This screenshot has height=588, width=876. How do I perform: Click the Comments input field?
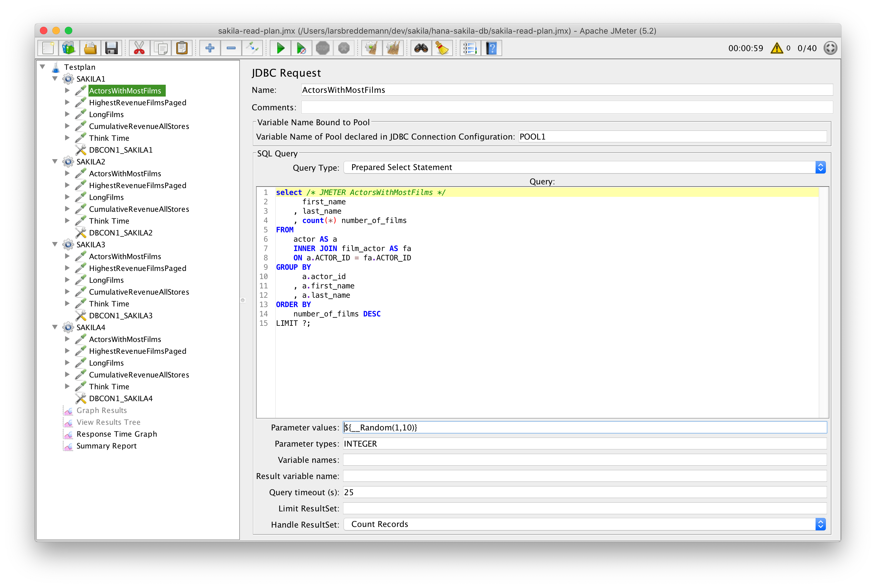coord(567,107)
